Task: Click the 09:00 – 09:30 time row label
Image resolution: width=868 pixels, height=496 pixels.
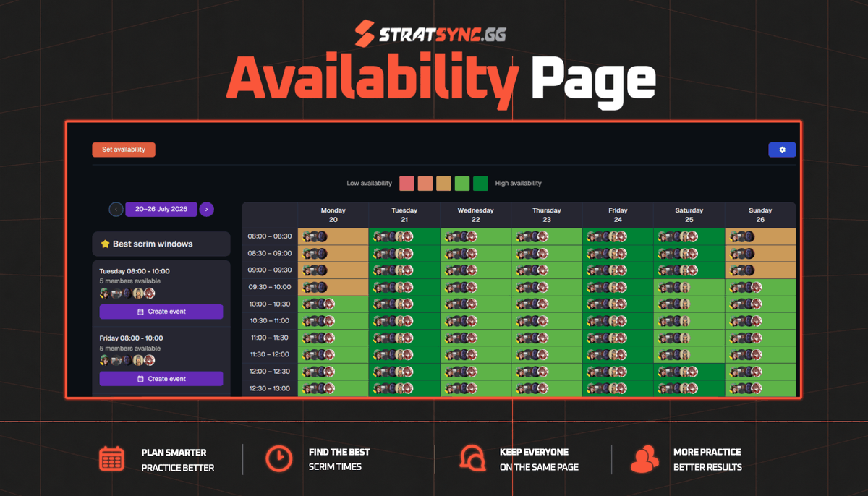Action: point(269,270)
